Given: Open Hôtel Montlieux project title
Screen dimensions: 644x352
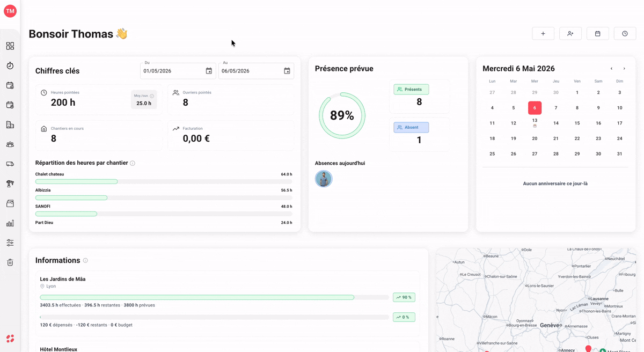Looking at the screenshot, I should point(58,349).
